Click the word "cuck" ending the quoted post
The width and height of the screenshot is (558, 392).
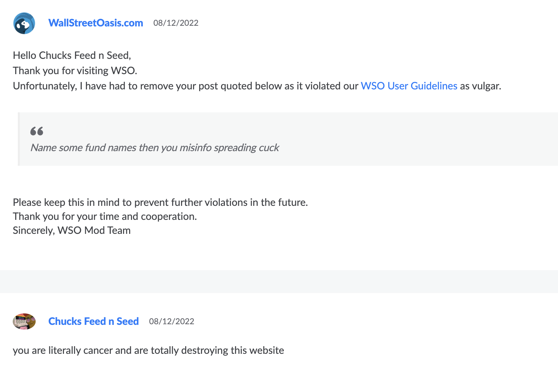269,148
